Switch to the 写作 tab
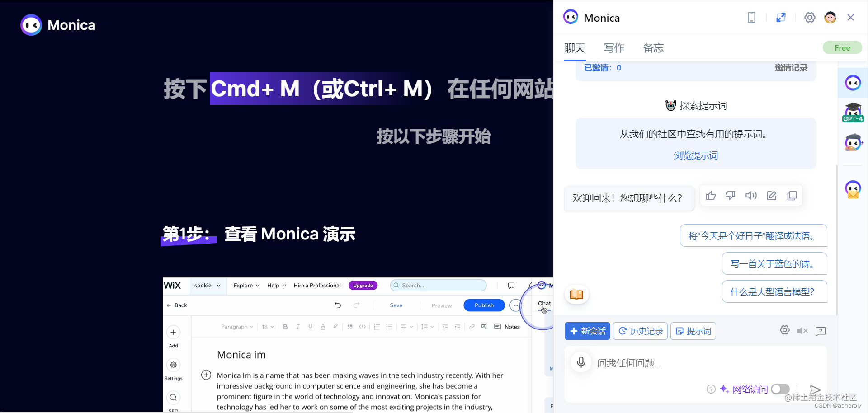 tap(613, 48)
